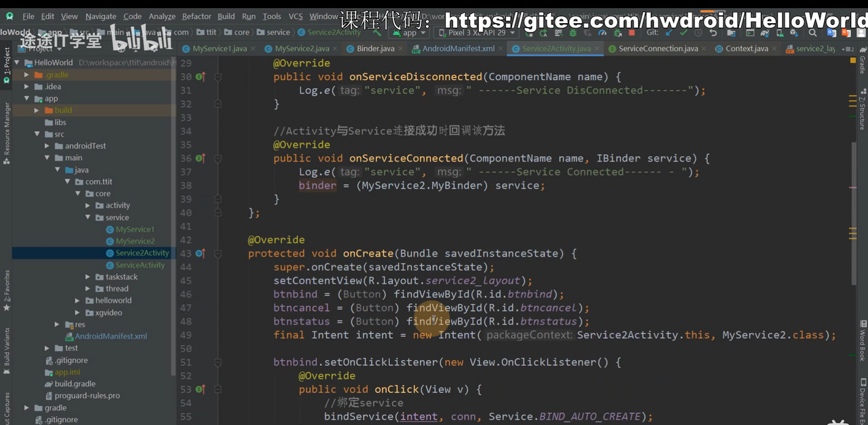The image size is (868, 425).
Task: Open Git history clock icon
Action: click(x=698, y=33)
